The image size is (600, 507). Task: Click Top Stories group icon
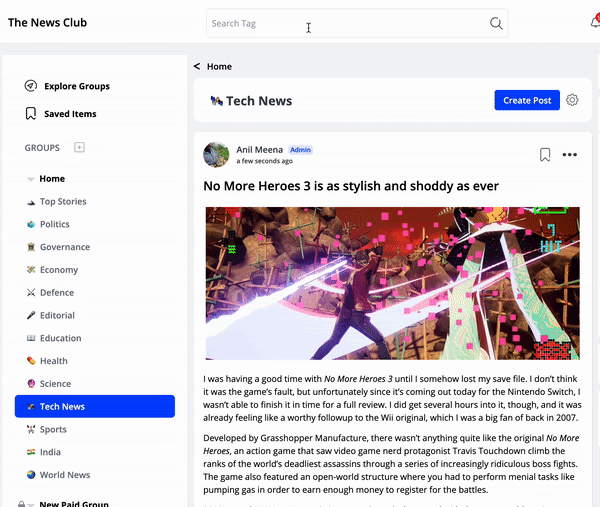click(31, 202)
